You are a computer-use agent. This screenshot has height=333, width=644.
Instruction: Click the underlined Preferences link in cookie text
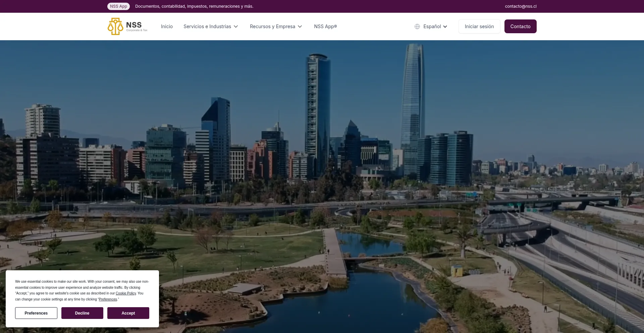108,299
